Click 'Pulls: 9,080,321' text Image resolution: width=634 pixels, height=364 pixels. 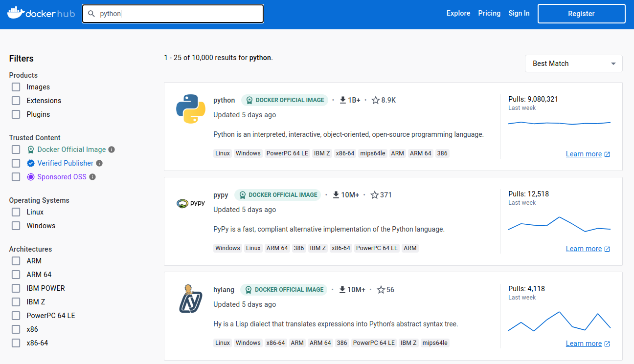point(533,99)
